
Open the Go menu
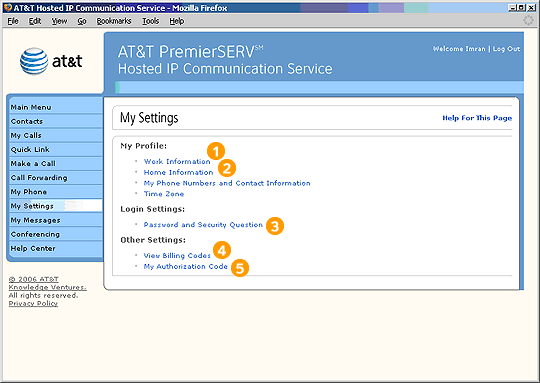tap(82, 21)
